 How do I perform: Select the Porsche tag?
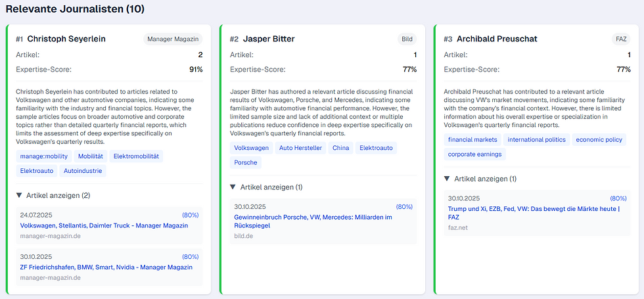click(247, 162)
